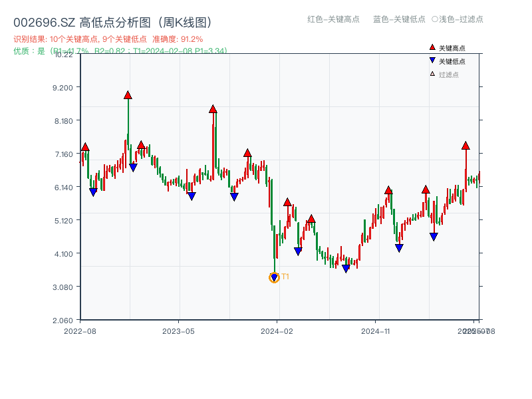The image size is (532, 399).
Task: Select the blue low marker preceding the 7.2 red high
Action: 234,197
